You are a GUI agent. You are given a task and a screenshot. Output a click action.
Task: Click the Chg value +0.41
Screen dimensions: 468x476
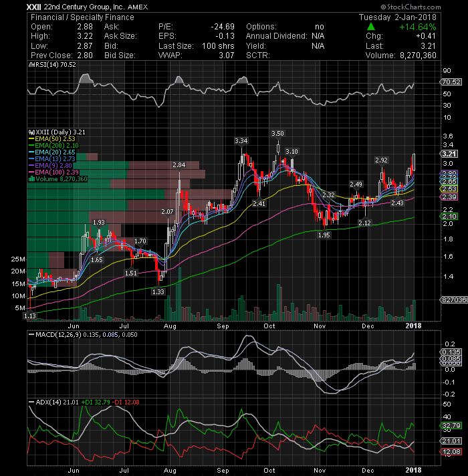pyautogui.click(x=426, y=36)
